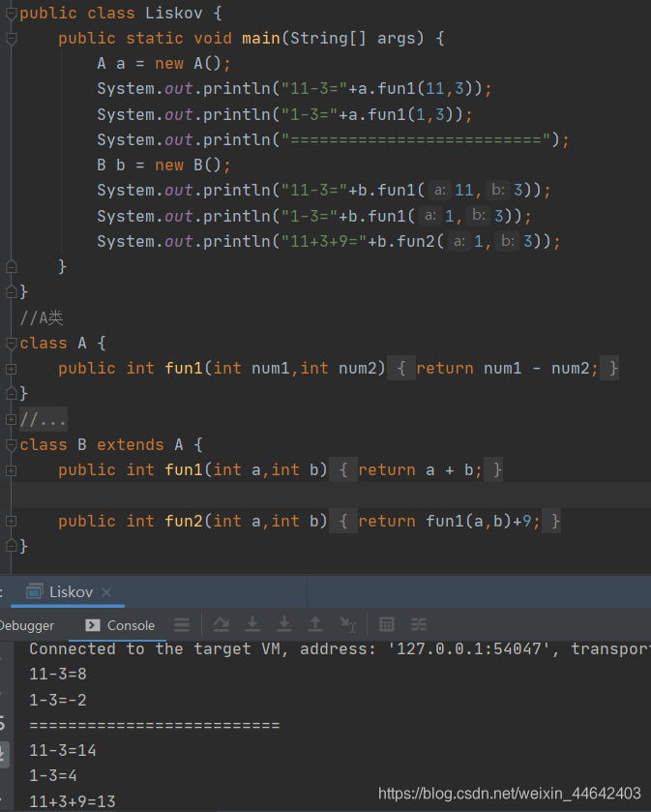Click fold-end marker closing class Liskov
This screenshot has width=651, height=812.
coord(11,292)
